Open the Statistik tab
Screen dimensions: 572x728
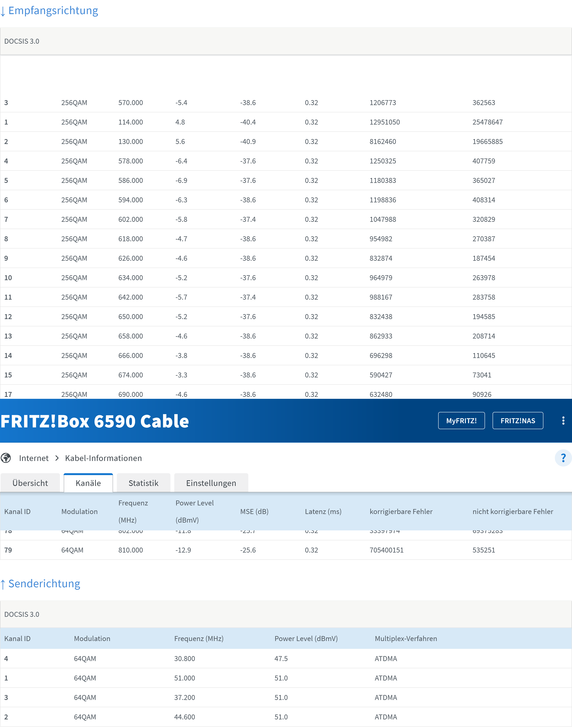pyautogui.click(x=143, y=483)
